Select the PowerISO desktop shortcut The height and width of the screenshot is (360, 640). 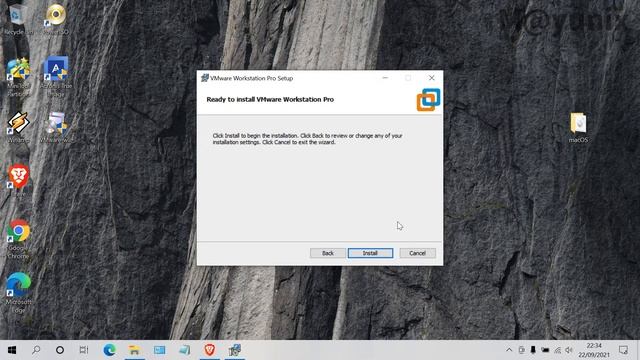pyautogui.click(x=56, y=20)
